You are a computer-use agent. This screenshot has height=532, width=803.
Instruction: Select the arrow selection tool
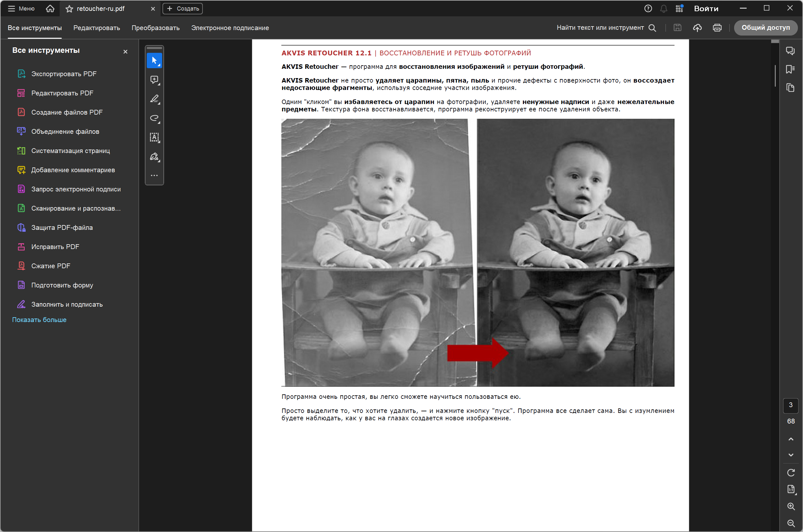[x=154, y=60]
